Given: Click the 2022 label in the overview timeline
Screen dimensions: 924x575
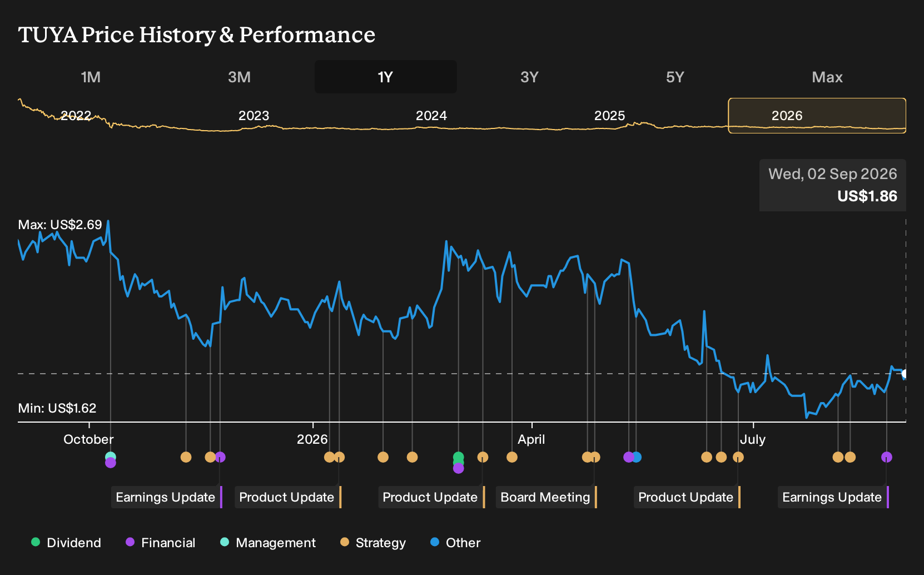Looking at the screenshot, I should click(x=76, y=116).
